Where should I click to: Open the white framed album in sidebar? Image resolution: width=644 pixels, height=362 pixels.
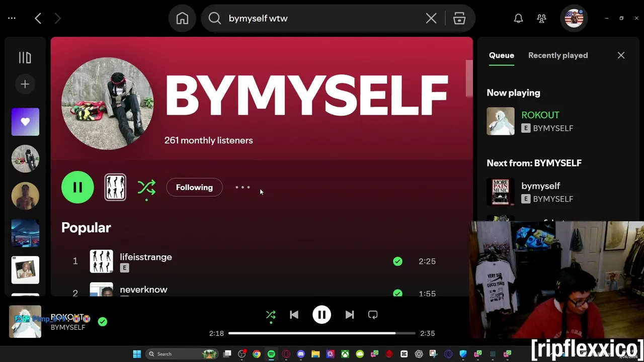pos(25,270)
